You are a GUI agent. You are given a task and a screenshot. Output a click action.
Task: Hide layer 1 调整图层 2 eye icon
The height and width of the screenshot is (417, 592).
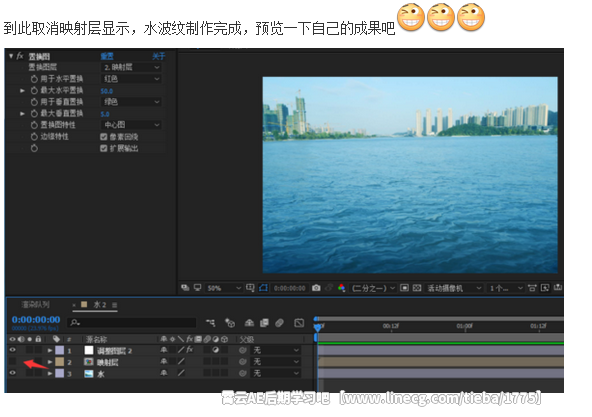pyautogui.click(x=12, y=350)
